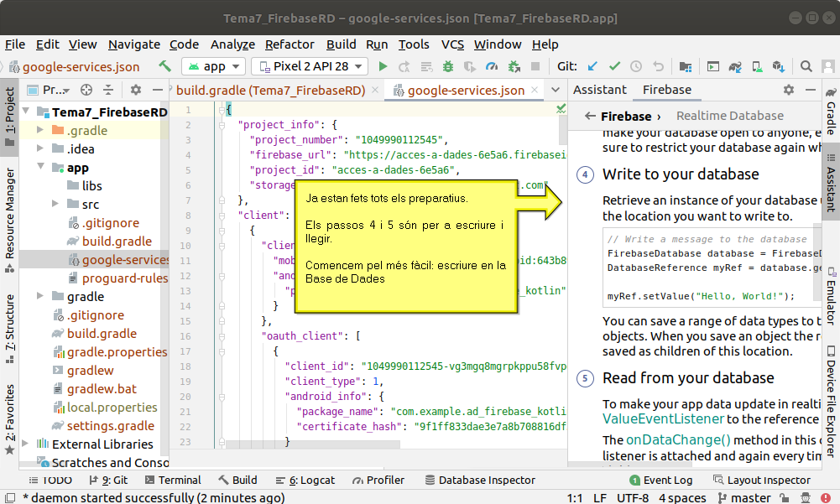The width and height of the screenshot is (840, 504).
Task: Open the 6: Logcat tool window
Action: [x=305, y=480]
